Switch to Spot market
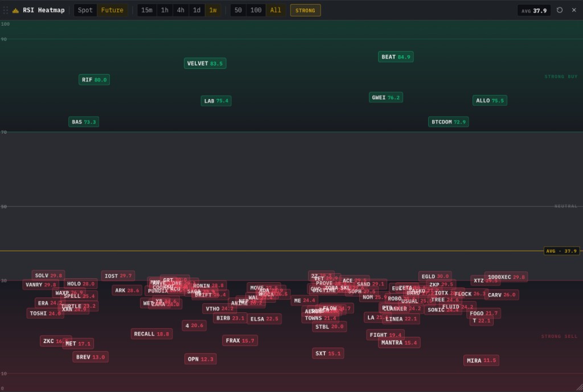The width and height of the screenshot is (583, 392). (x=85, y=10)
